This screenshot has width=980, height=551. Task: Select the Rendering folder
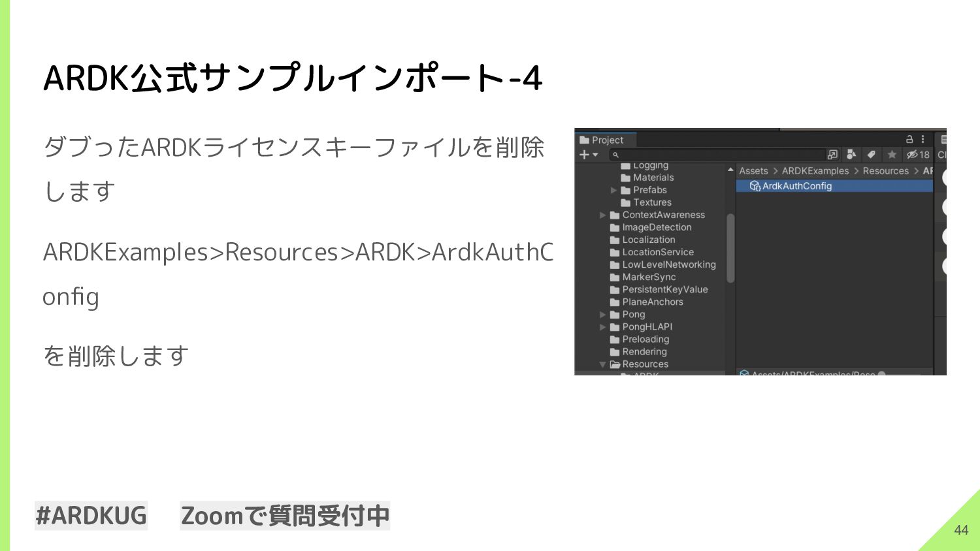(638, 351)
